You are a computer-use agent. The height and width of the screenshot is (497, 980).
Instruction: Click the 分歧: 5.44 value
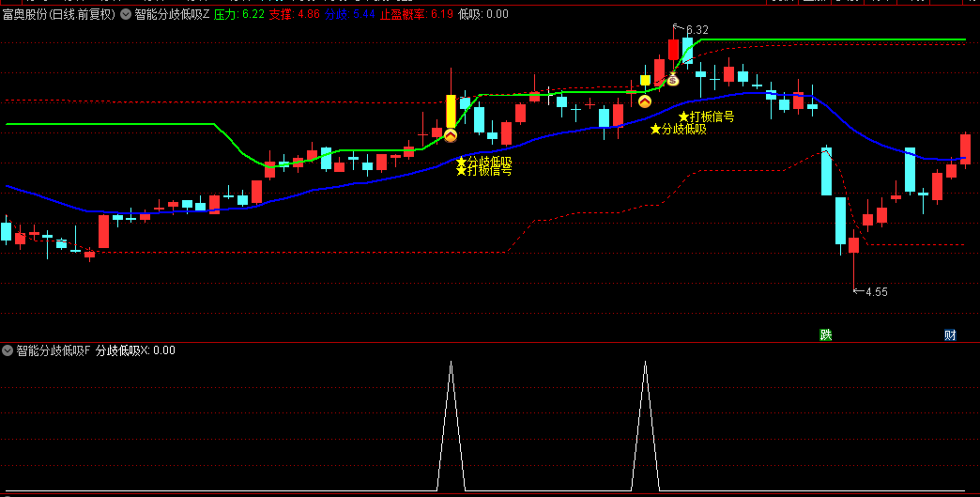pyautogui.click(x=350, y=14)
